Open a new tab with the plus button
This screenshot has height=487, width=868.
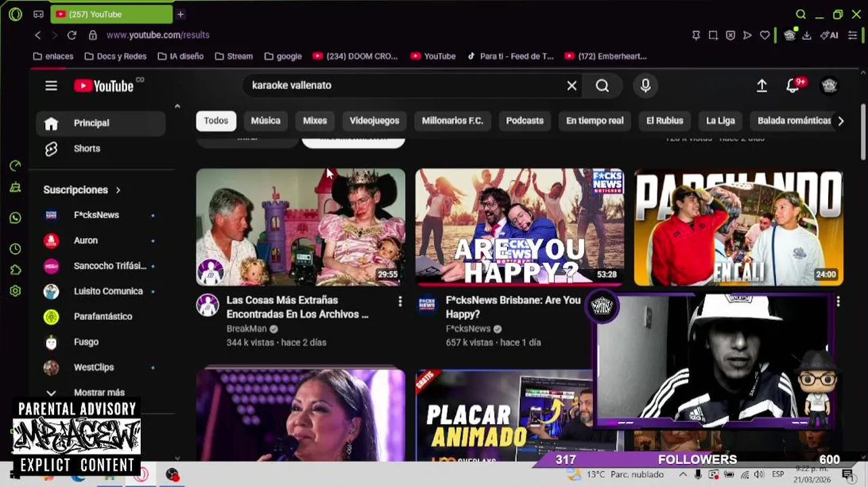[180, 14]
